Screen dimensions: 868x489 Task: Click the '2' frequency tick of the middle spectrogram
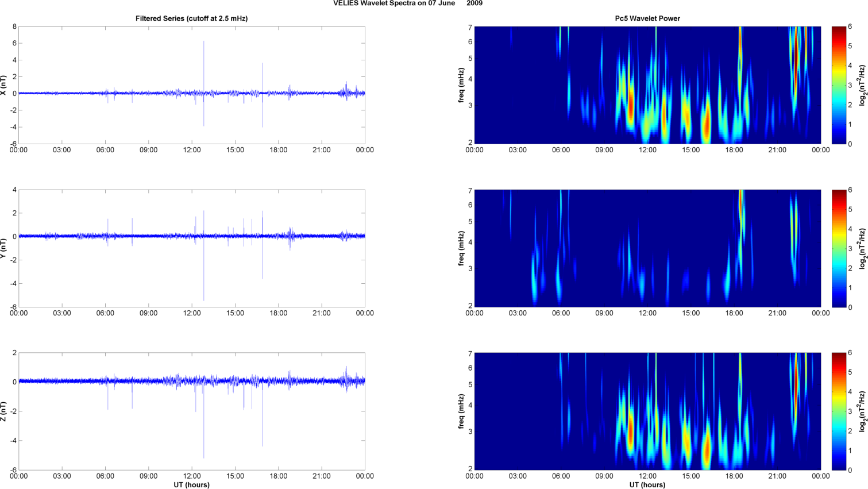click(x=470, y=306)
